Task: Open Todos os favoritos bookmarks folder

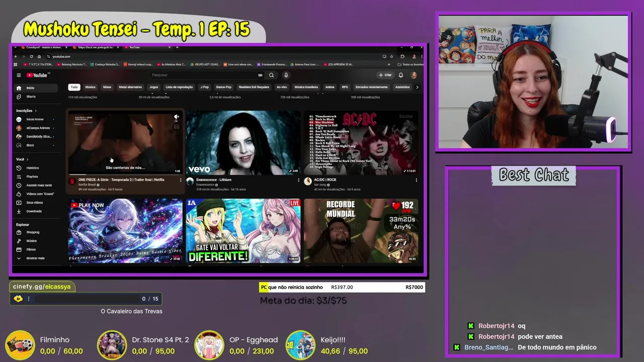Action: (411, 64)
